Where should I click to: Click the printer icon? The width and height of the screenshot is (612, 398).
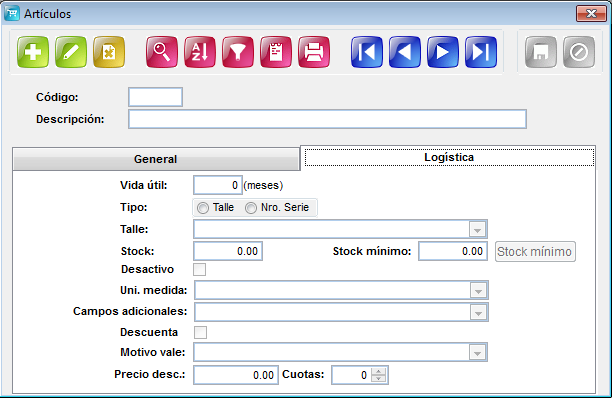(314, 52)
